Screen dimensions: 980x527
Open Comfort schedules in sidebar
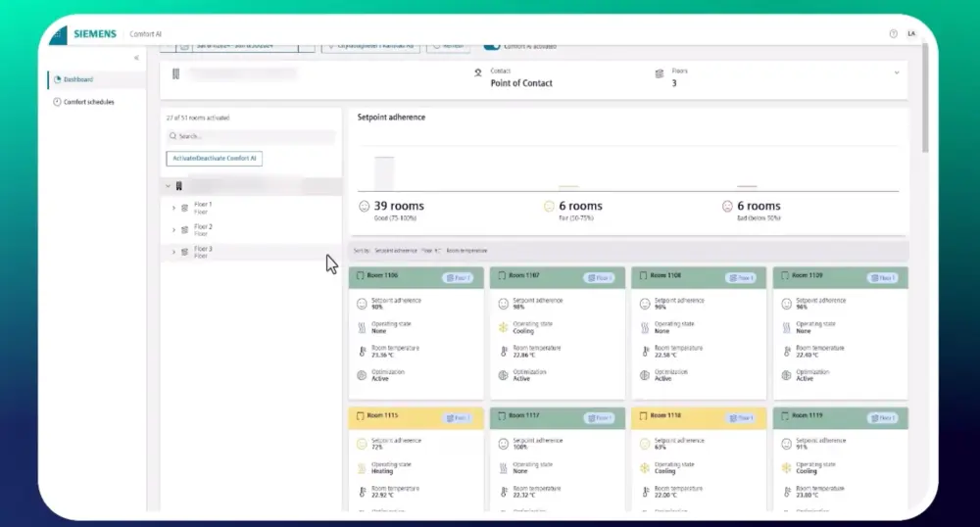tap(88, 102)
